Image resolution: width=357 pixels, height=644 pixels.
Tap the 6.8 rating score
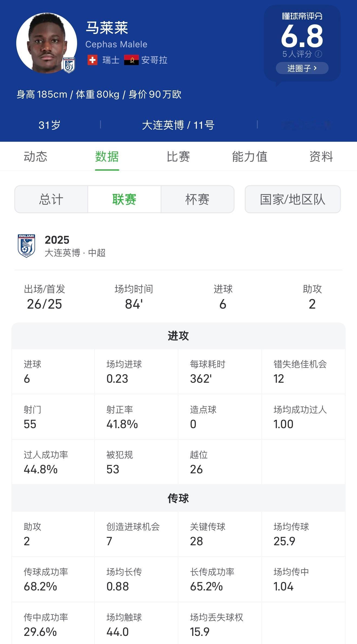[302, 36]
